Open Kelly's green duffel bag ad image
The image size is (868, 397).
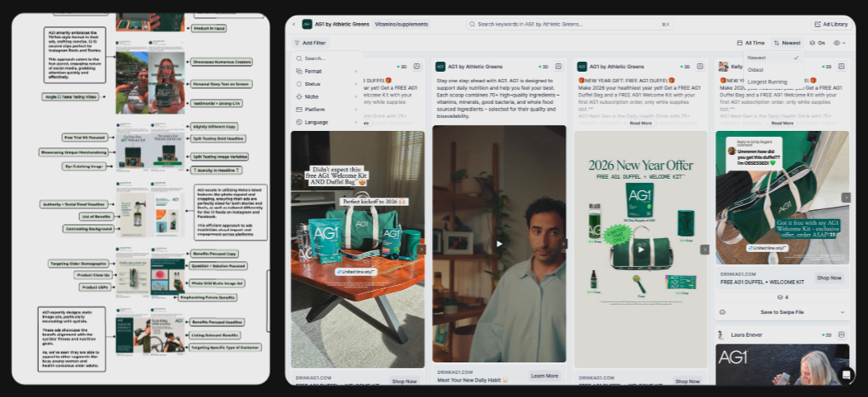coord(782,198)
